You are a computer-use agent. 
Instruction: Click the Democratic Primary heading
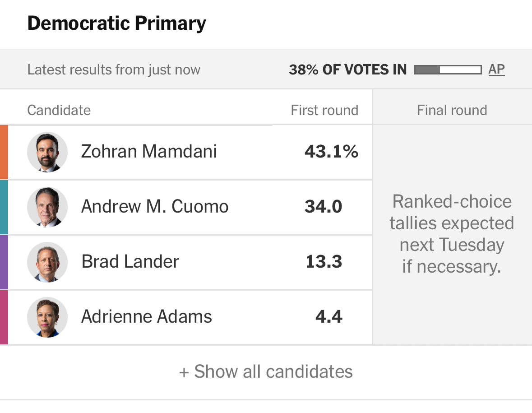pyautogui.click(x=116, y=23)
